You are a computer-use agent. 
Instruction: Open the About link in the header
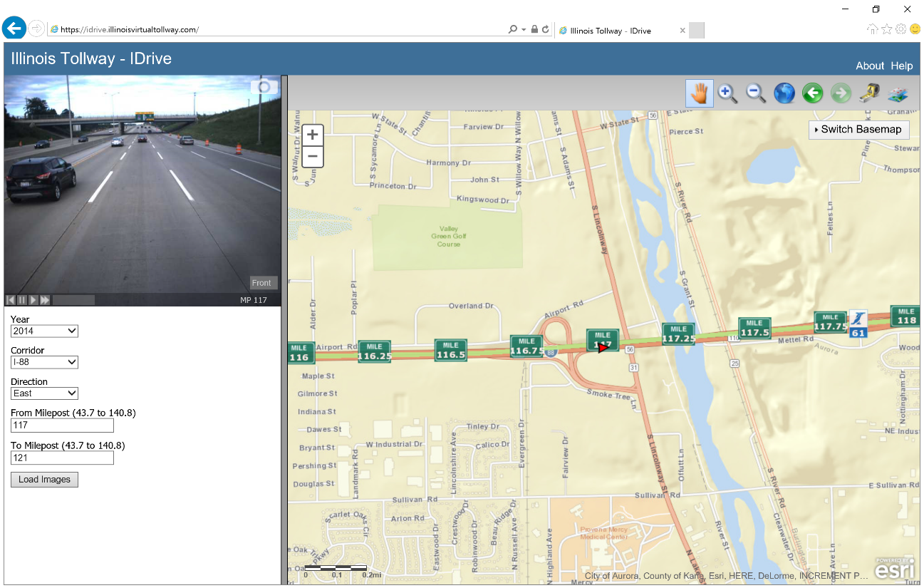(x=870, y=66)
